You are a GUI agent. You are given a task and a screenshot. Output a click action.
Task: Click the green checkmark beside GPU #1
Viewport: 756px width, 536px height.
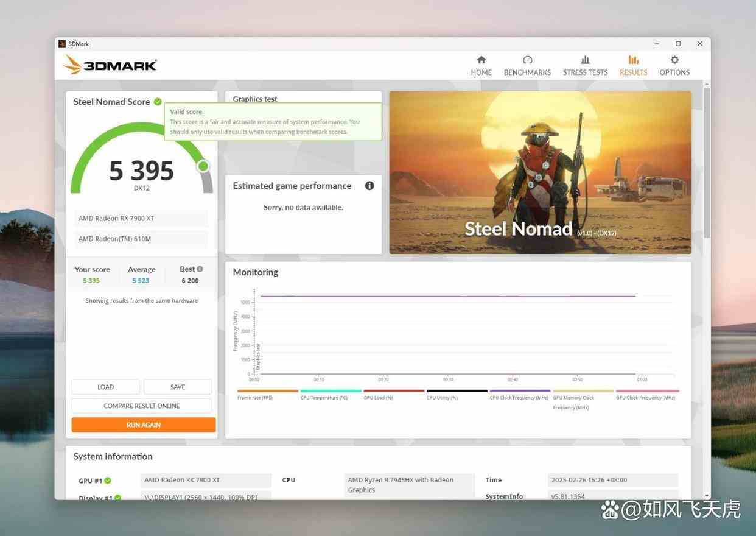107,480
